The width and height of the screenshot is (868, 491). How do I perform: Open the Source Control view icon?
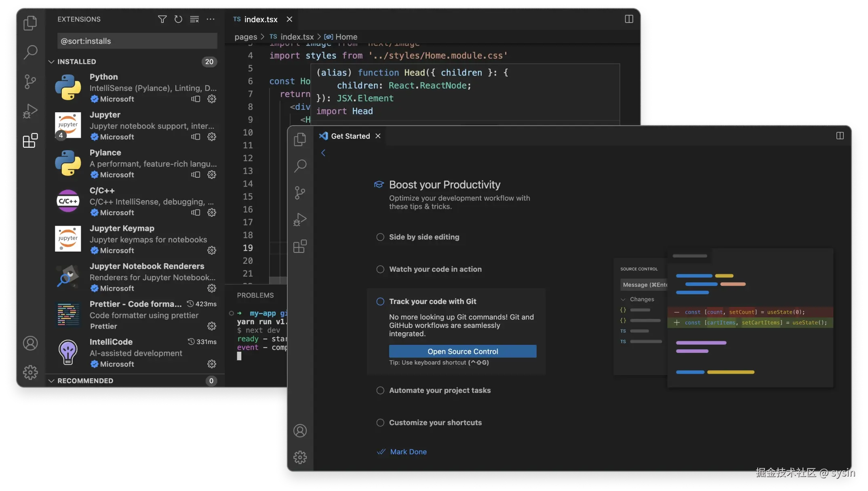30,82
